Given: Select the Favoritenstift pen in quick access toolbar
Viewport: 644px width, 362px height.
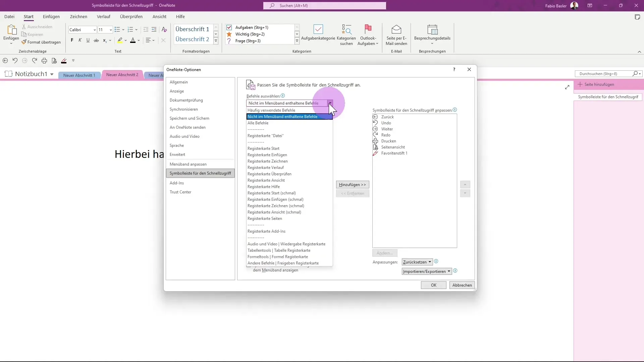Looking at the screenshot, I should tap(64, 61).
